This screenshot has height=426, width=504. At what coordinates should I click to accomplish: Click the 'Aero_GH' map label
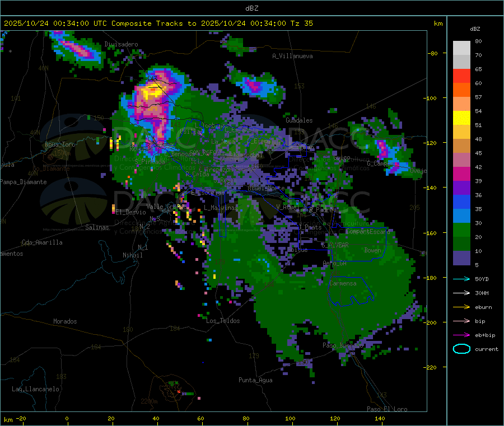(x=334, y=263)
